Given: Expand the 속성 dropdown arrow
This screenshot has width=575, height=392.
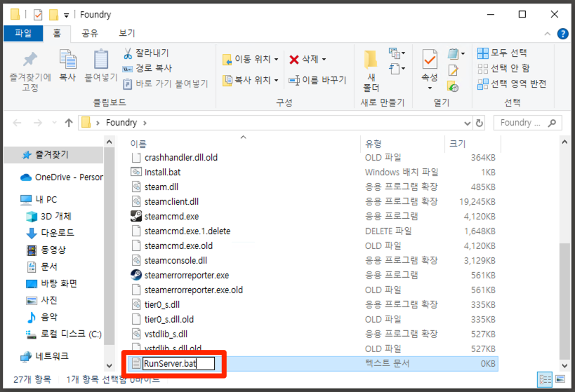Looking at the screenshot, I should pyautogui.click(x=430, y=88).
